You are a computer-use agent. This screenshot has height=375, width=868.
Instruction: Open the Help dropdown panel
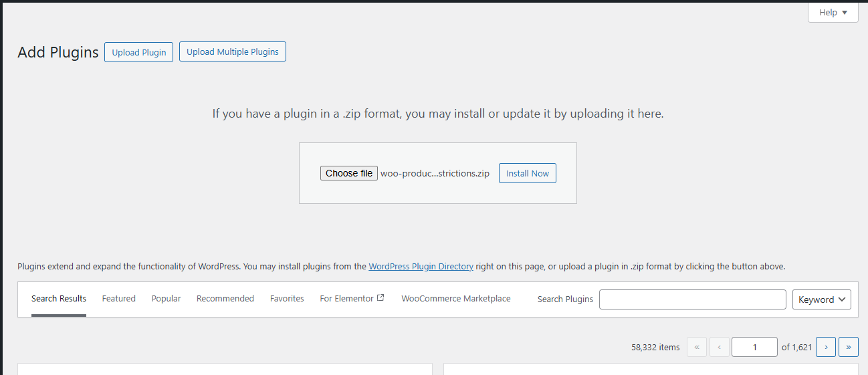833,13
